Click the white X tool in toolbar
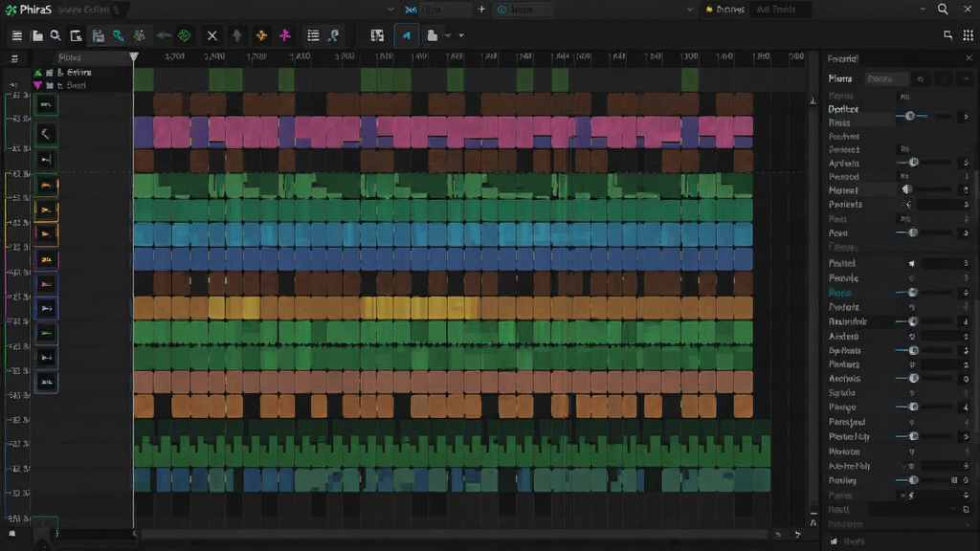This screenshot has height=551, width=980. 212,35
